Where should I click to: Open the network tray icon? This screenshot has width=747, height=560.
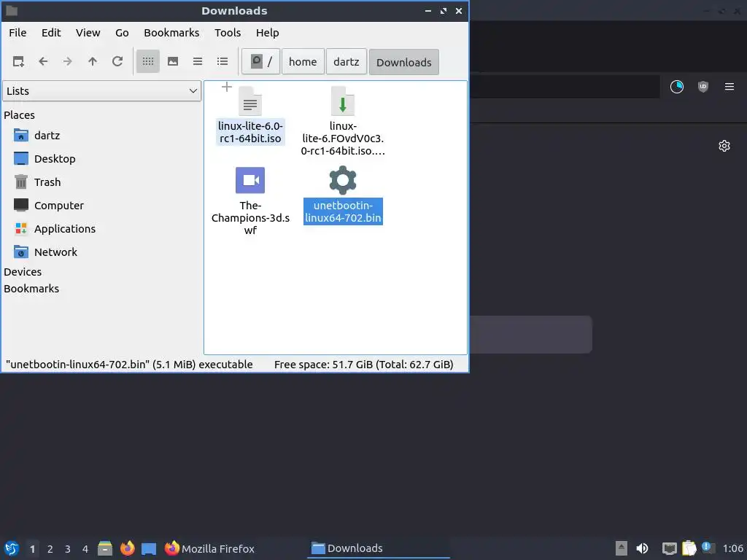(670, 548)
